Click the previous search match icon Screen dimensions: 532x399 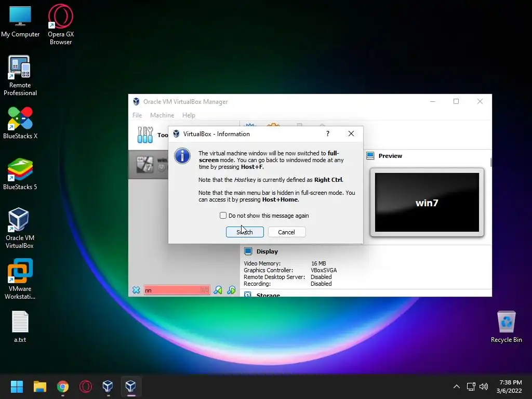pyautogui.click(x=218, y=290)
